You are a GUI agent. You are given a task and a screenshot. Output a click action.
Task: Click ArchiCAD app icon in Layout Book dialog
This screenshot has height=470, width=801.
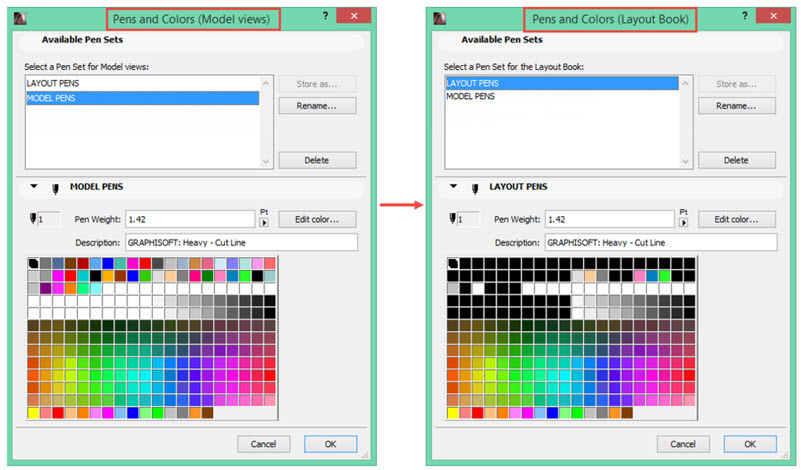[x=439, y=19]
